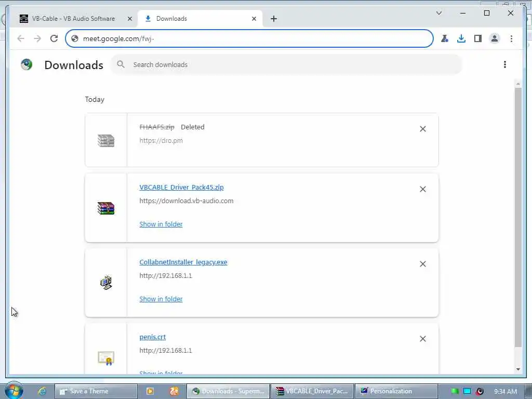Open the Windows Start menu
Screen dimensions: 532x399
[14, 391]
